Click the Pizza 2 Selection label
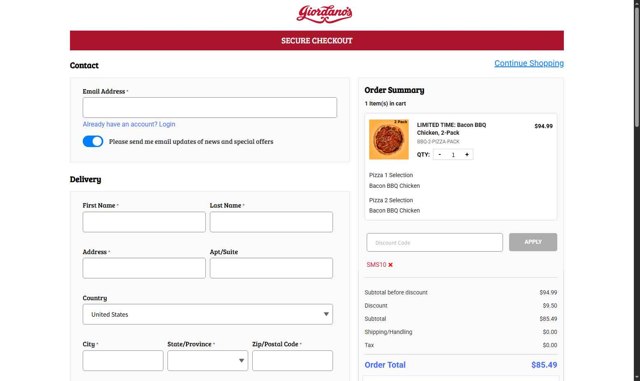The height and width of the screenshot is (381, 640). [391, 200]
